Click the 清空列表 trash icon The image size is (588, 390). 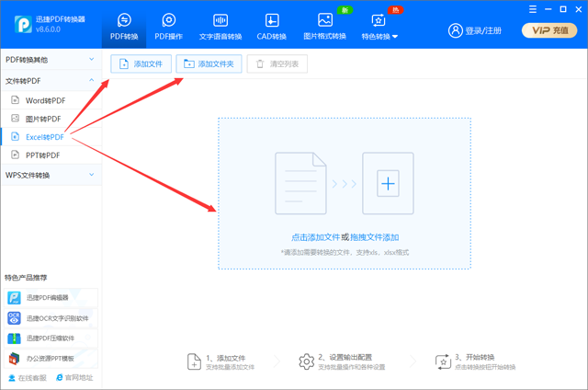260,63
